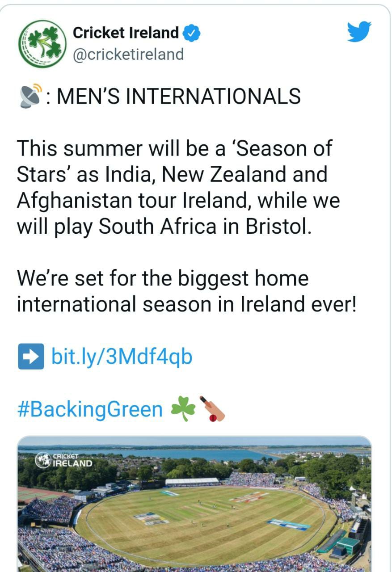The width and height of the screenshot is (392, 572).
Task: Click the white marquee tent in photo
Action: tap(192, 482)
